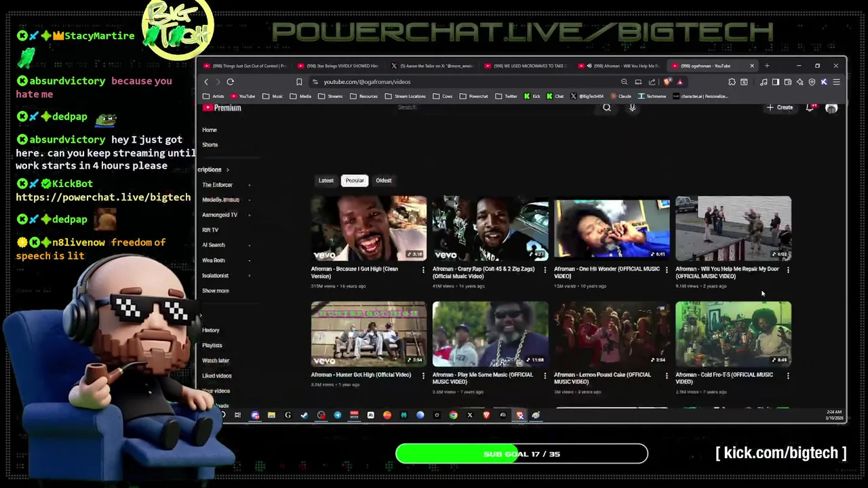The height and width of the screenshot is (488, 868).
Task: Open History in YouTube sidebar
Action: point(211,330)
